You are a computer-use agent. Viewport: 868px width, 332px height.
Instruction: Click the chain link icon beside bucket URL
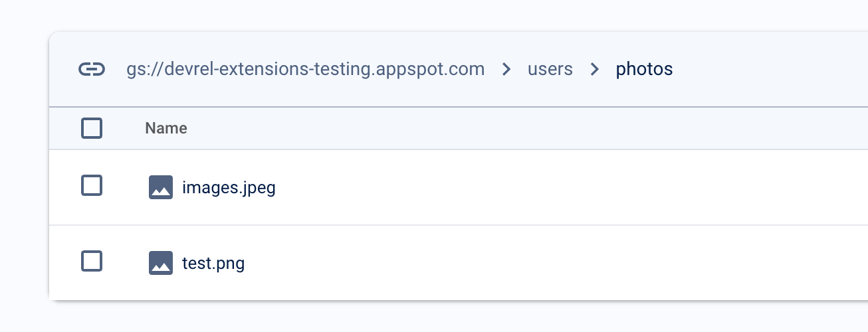click(92, 69)
